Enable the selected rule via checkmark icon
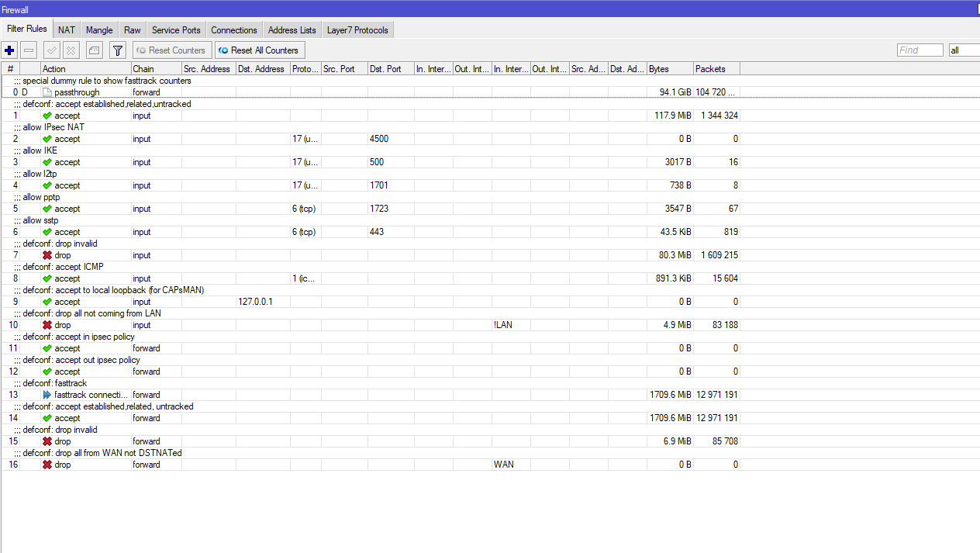980x553 pixels. pyautogui.click(x=50, y=50)
